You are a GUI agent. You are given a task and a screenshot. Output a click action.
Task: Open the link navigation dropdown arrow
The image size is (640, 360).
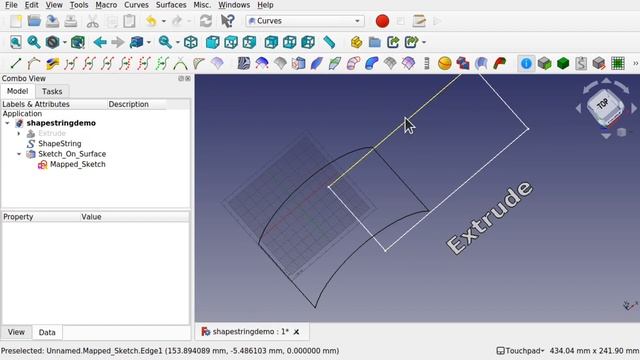click(x=149, y=42)
